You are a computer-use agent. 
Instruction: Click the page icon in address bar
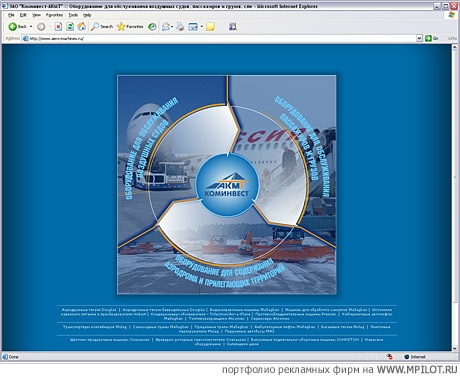[x=25, y=38]
